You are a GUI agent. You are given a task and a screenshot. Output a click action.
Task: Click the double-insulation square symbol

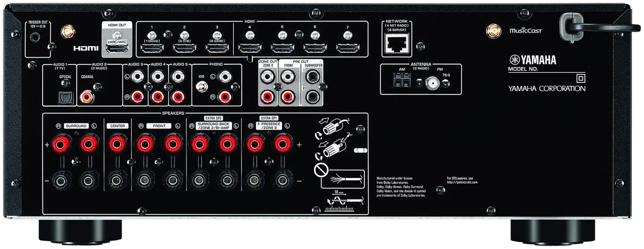pyautogui.click(x=580, y=78)
